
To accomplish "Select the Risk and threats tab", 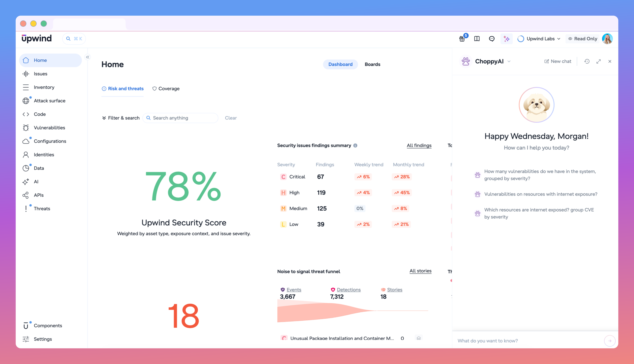I will click(x=123, y=89).
